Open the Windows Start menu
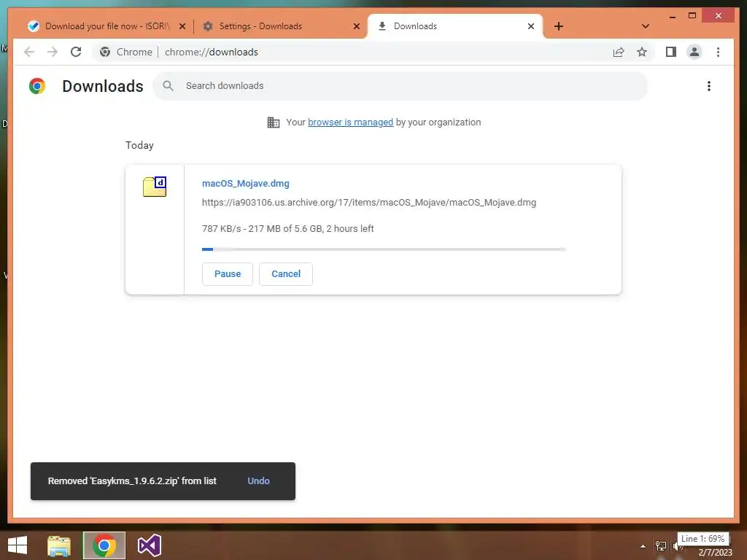 click(18, 545)
